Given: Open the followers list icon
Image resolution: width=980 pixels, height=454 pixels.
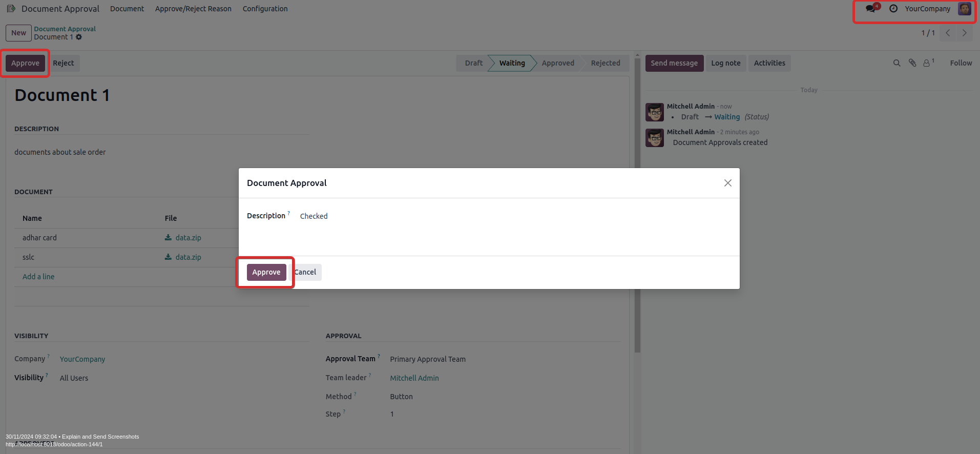Looking at the screenshot, I should (927, 63).
